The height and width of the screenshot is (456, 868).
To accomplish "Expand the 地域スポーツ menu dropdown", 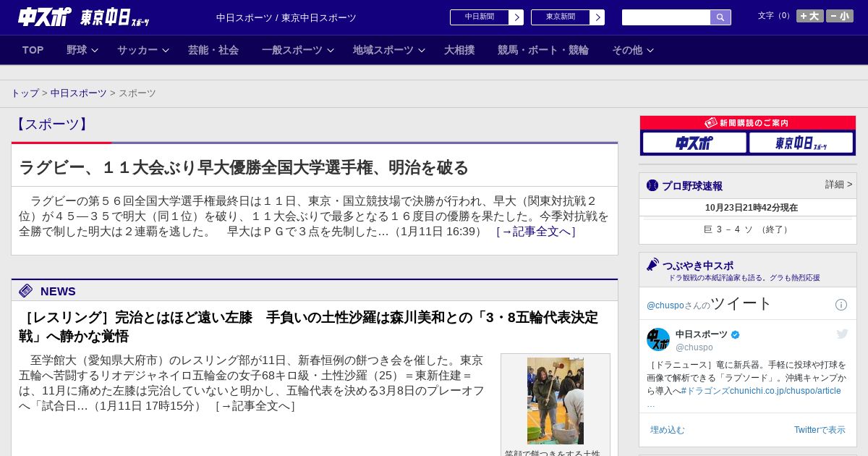I will pyautogui.click(x=389, y=50).
